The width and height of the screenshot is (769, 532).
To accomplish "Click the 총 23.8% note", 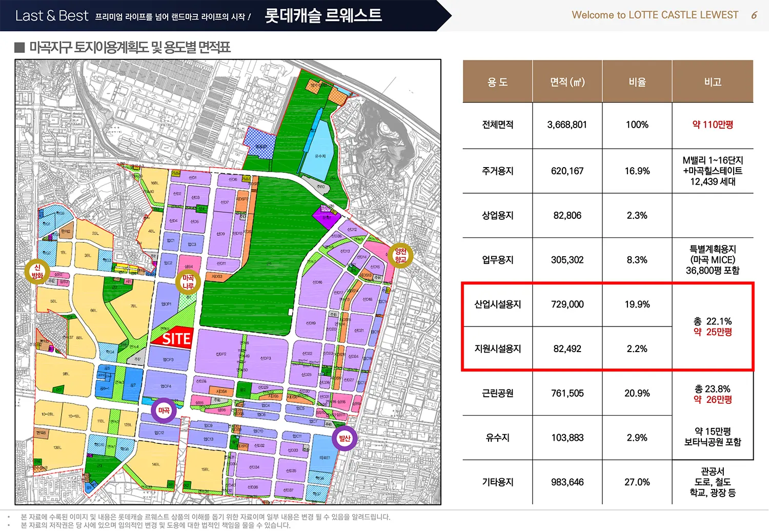I will coord(713,389).
